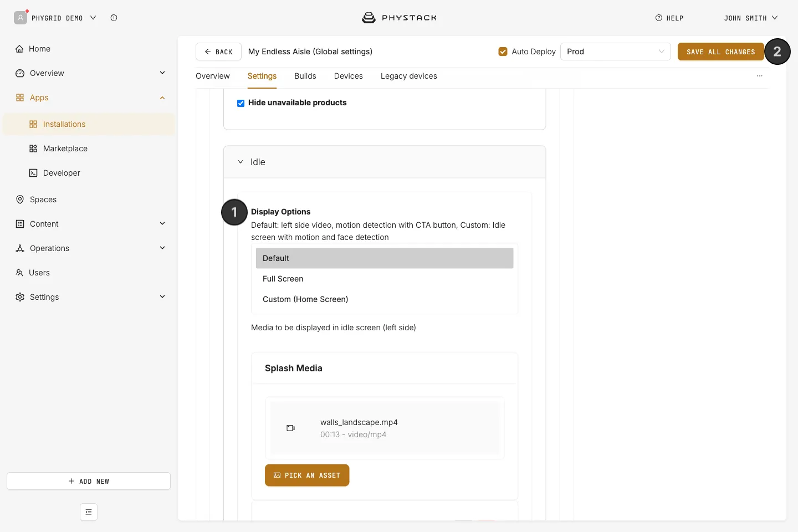Switch to the Builds tab
Image resolution: width=798 pixels, height=532 pixels.
[x=305, y=76]
